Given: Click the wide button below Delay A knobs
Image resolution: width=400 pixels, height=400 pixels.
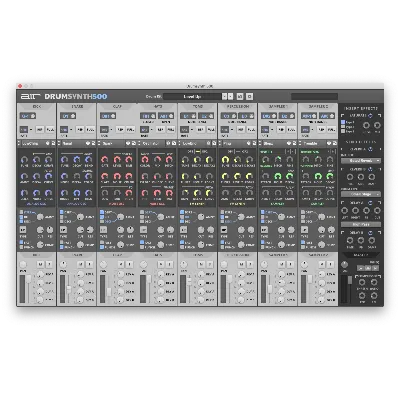Looking at the screenshot, I should 361,224.
